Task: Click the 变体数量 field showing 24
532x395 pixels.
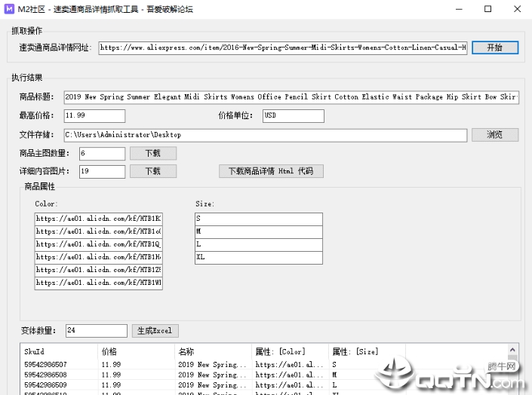Action: tap(97, 331)
